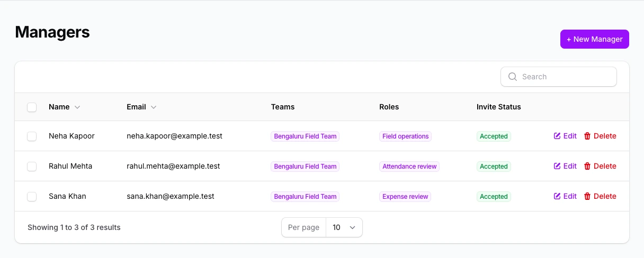Click the name Neha Kapoor

tap(71, 136)
